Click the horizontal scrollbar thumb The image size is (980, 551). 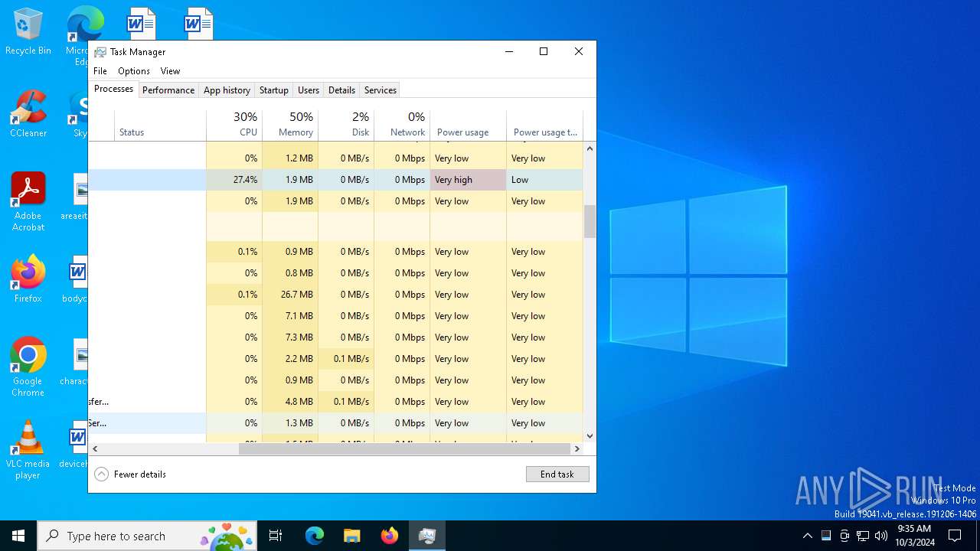(404, 449)
